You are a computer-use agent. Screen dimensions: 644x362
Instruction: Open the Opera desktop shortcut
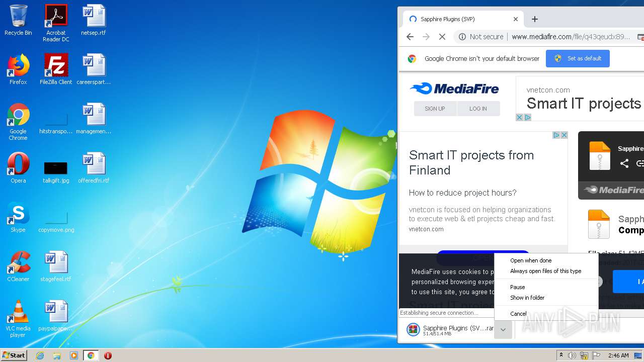[x=18, y=168]
